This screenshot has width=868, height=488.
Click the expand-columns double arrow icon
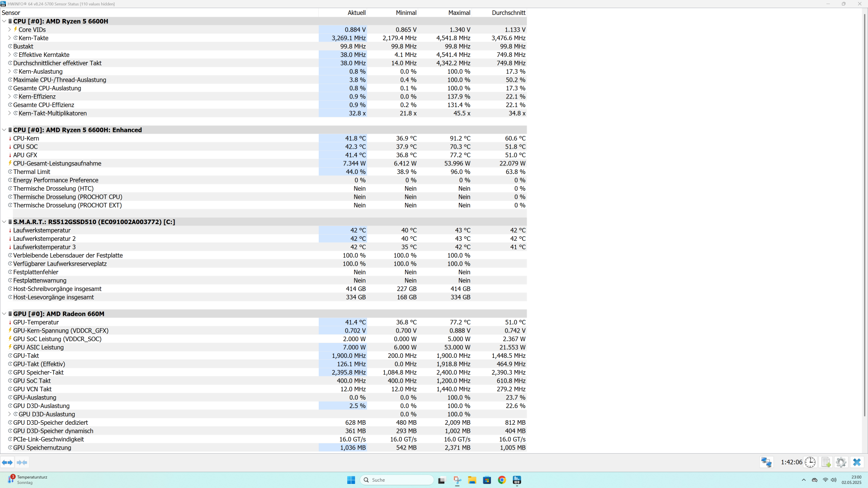(x=7, y=462)
